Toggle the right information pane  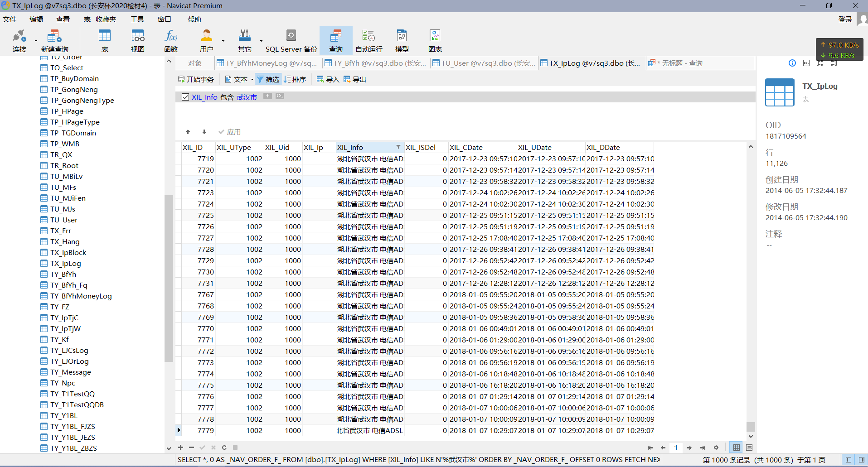coord(861,460)
